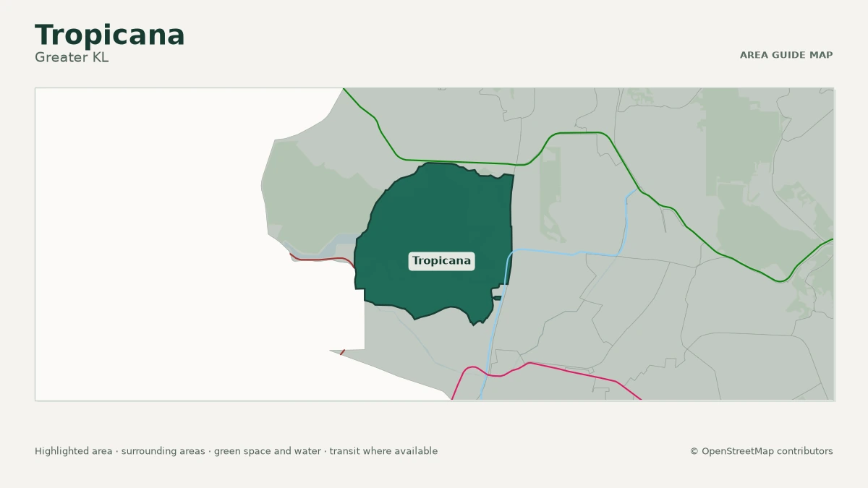This screenshot has width=868, height=488.
Task: Click the OpenStreetMap contributors credit
Action: [x=762, y=451]
